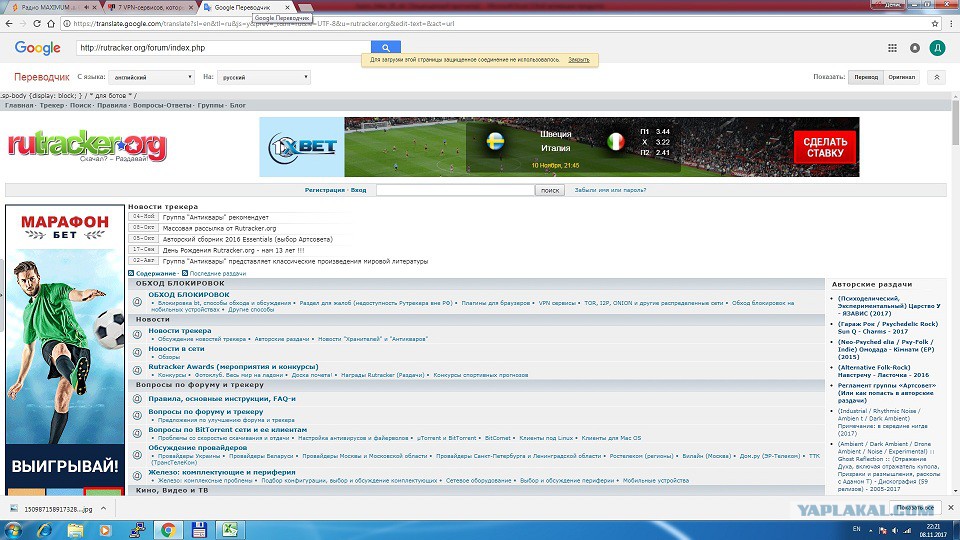This screenshot has width=960, height=540.
Task: Open the target language dropdown русский
Action: tap(264, 77)
